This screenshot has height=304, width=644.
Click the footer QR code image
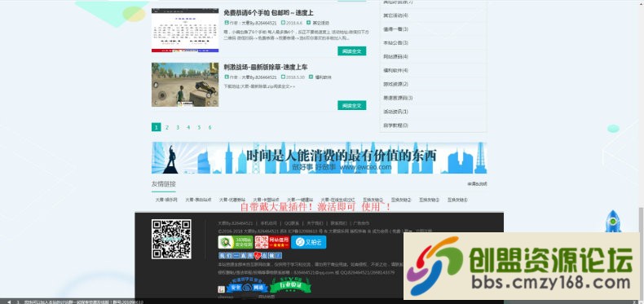(171, 239)
